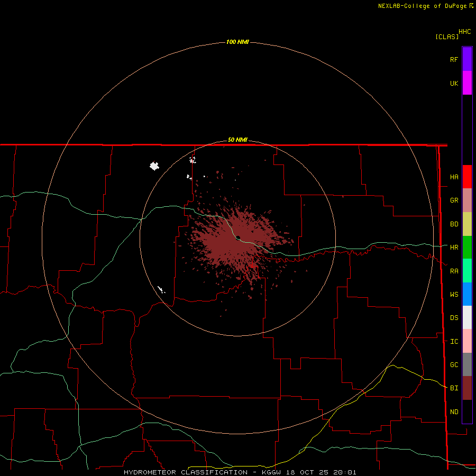Click the RF legend label

click(x=454, y=60)
